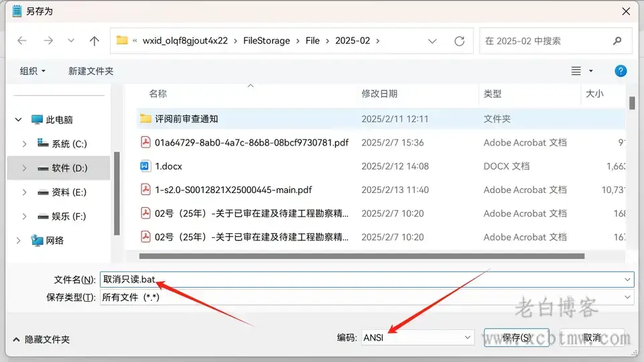Sort by 名称 column header

(157, 94)
